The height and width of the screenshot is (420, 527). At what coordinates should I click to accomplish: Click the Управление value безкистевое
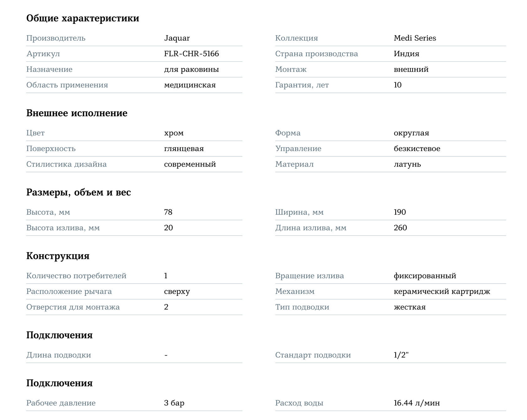coord(417,149)
